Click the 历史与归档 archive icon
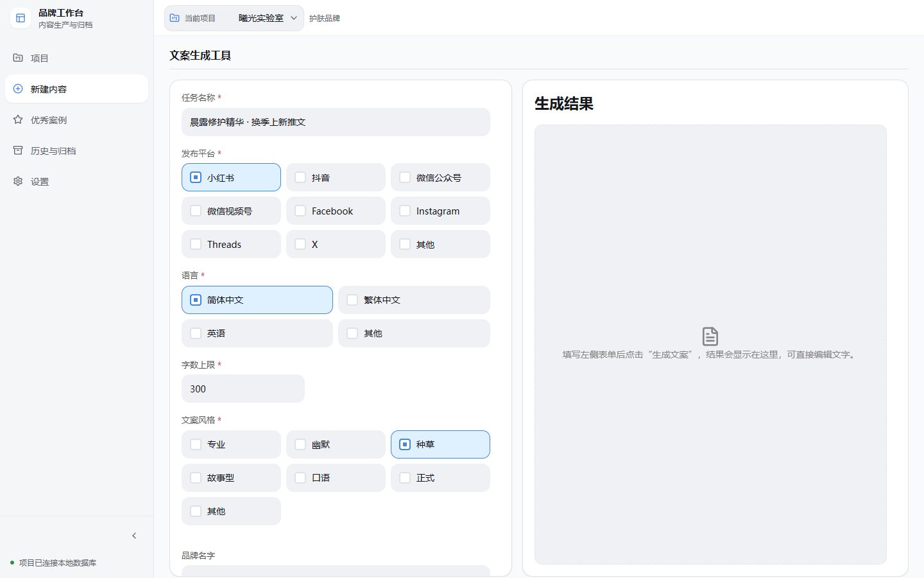The width and height of the screenshot is (924, 578). pyautogui.click(x=18, y=150)
